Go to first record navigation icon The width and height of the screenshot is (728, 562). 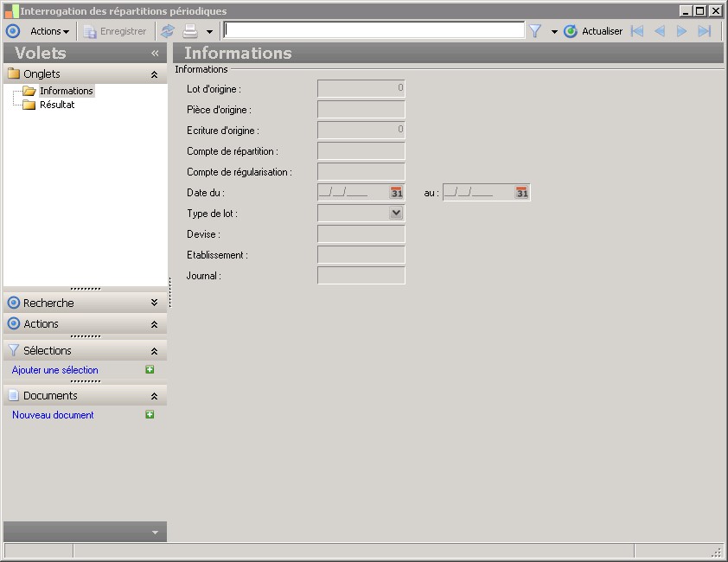pyautogui.click(x=637, y=31)
